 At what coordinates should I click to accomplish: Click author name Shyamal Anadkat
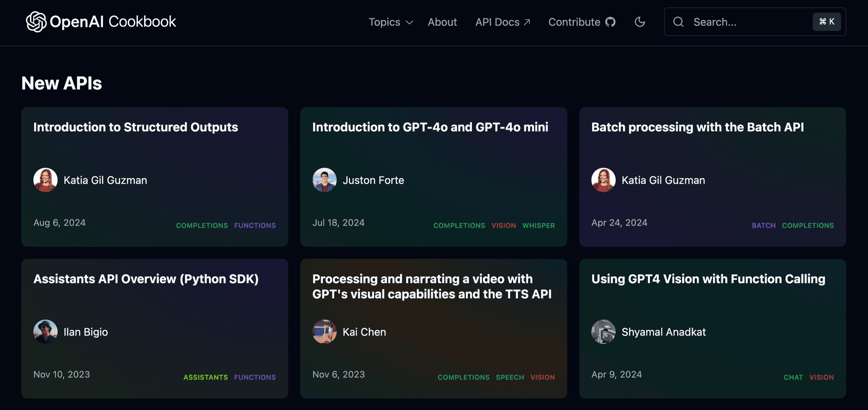click(x=664, y=332)
